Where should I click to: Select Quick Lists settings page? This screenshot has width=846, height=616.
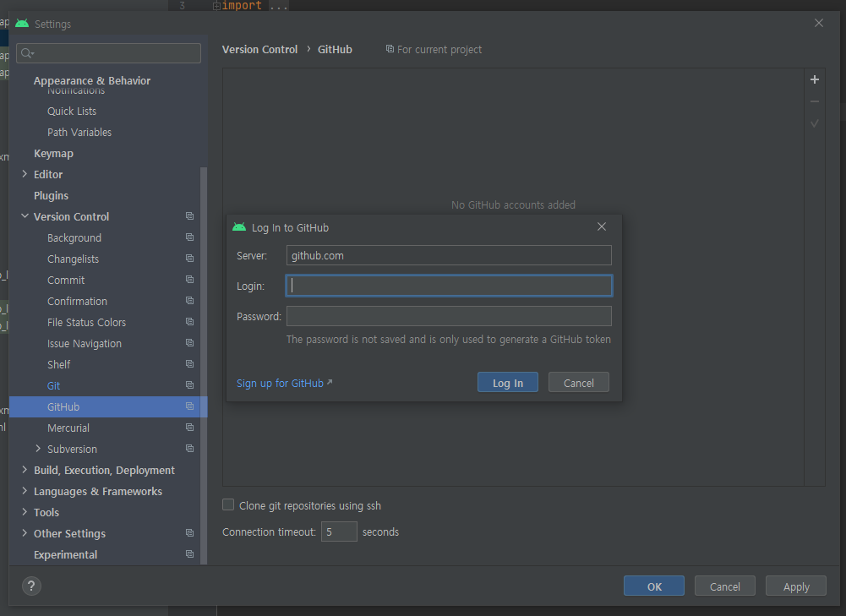click(x=72, y=112)
